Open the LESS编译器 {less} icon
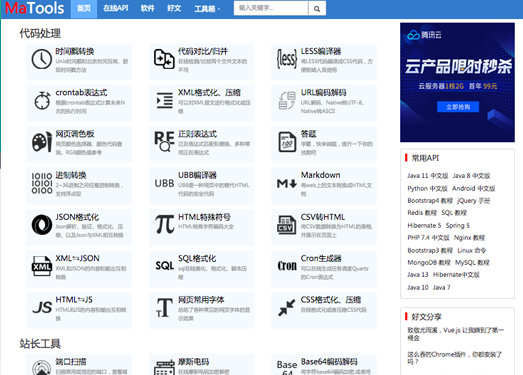 pyautogui.click(x=287, y=59)
